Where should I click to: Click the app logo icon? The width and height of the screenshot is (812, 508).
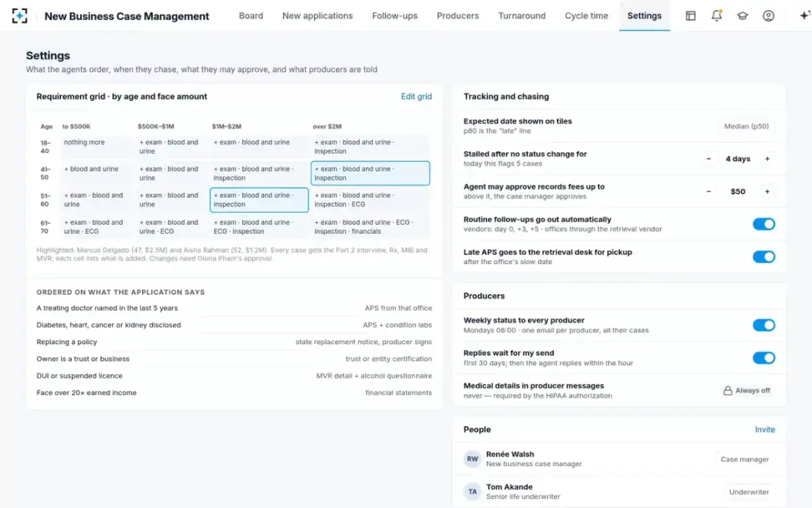[20, 16]
